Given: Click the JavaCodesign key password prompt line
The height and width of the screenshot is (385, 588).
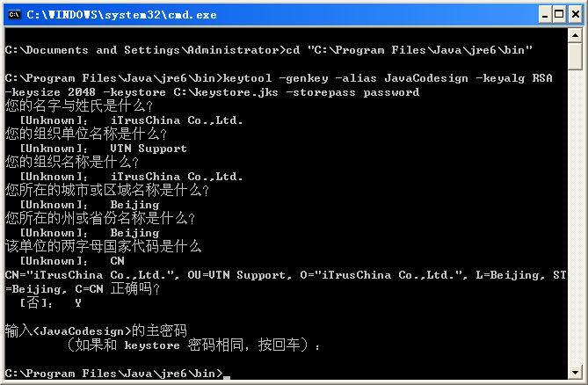Looking at the screenshot, I should click(96, 331).
